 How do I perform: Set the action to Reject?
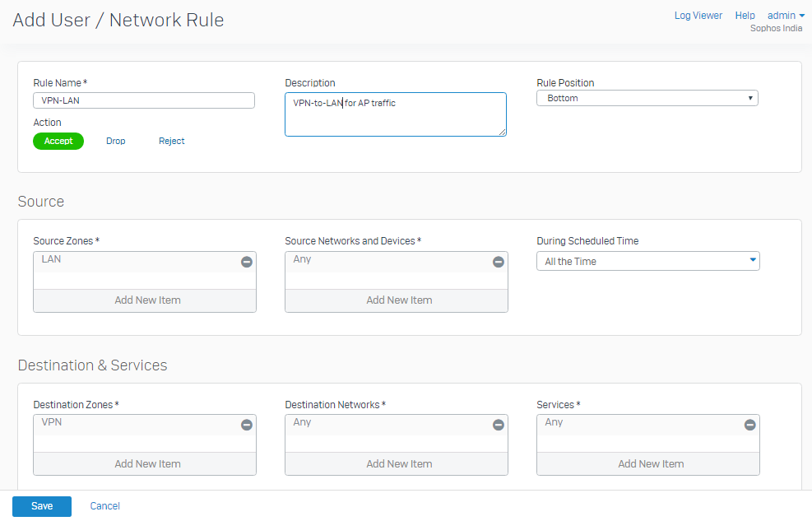pyautogui.click(x=171, y=141)
